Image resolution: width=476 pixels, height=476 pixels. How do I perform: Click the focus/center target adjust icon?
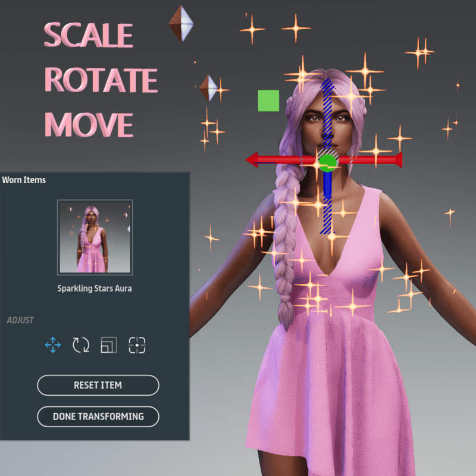(137, 345)
